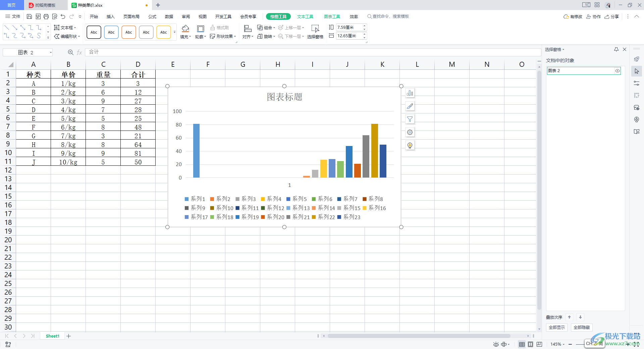Viewport: 644px width, 349px height.
Task: Apply the yellow outline Abc shape style
Action: pos(164,32)
